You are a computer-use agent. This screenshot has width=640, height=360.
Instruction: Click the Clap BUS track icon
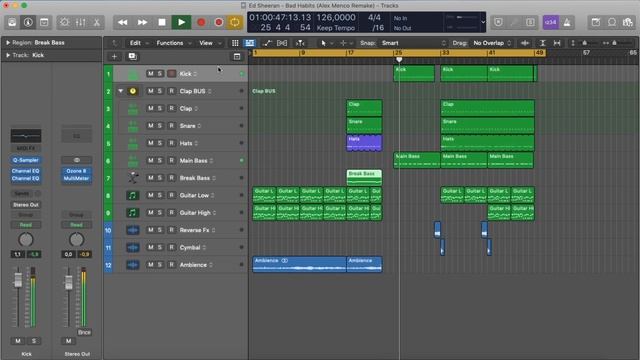(133, 91)
